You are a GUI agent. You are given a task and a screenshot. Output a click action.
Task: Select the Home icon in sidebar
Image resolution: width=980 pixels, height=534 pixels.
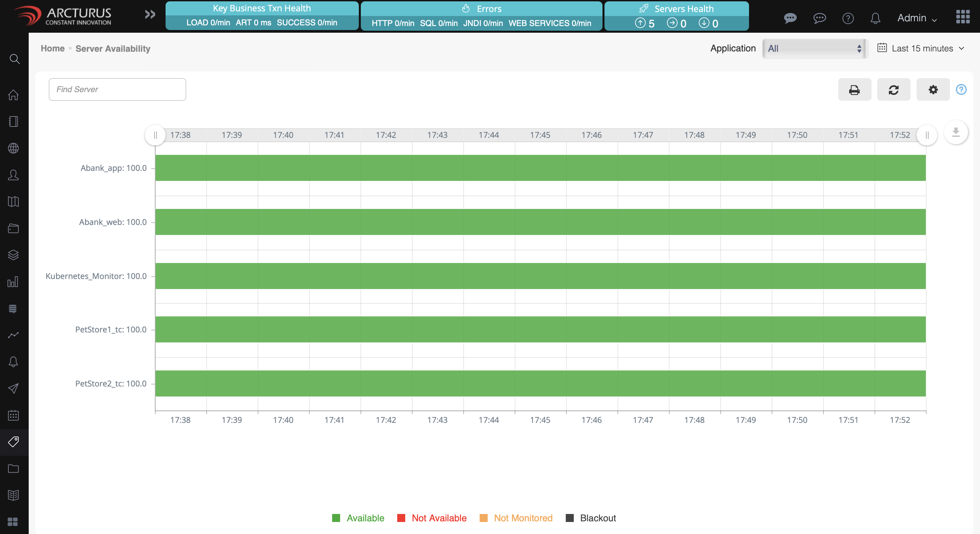point(14,95)
